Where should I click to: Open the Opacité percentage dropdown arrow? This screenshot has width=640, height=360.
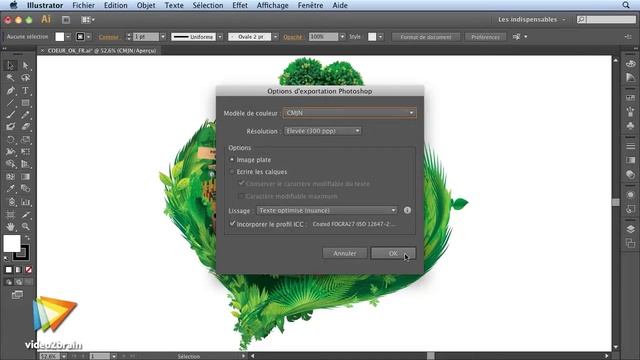tap(342, 37)
